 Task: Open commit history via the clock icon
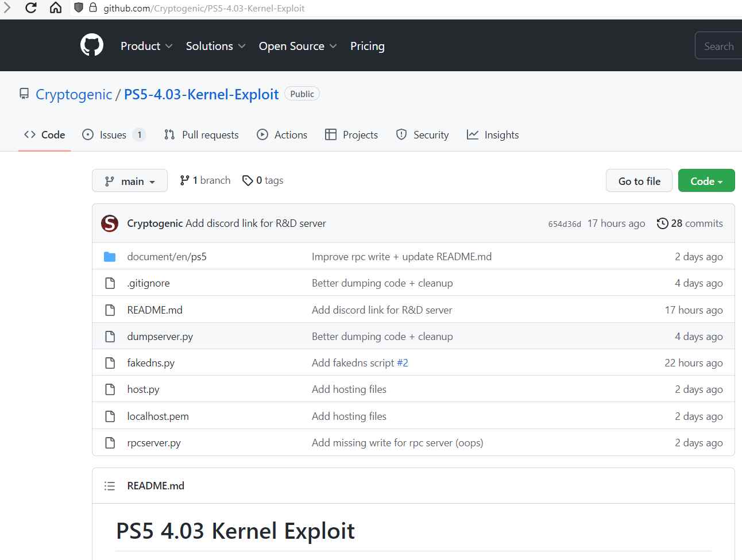[x=662, y=223]
